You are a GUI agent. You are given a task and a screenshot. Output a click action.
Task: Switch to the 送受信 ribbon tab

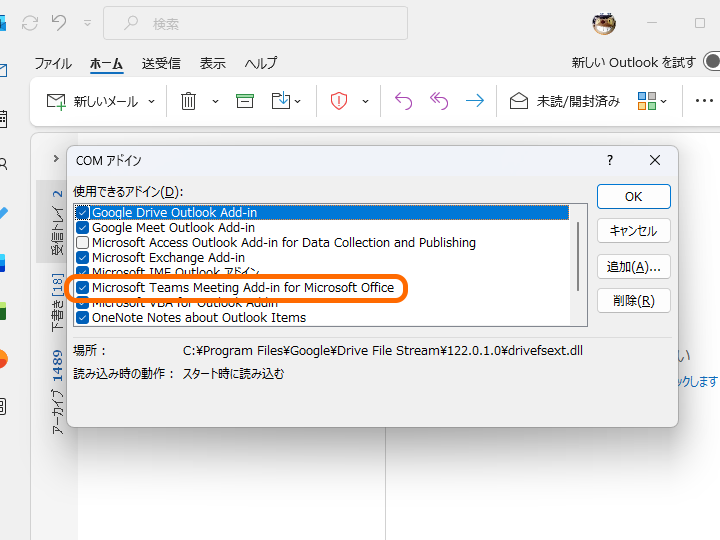pos(161,63)
